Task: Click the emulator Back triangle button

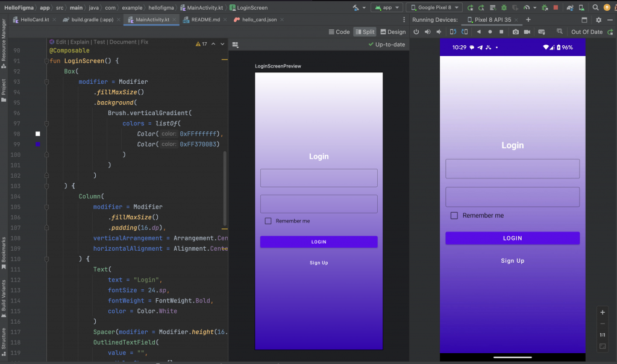Action: [x=478, y=32]
